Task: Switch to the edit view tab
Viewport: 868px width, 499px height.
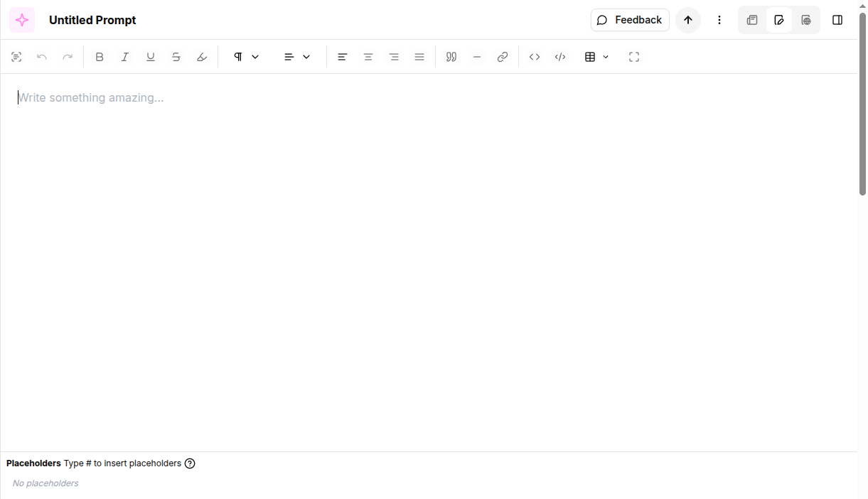Action: click(779, 20)
